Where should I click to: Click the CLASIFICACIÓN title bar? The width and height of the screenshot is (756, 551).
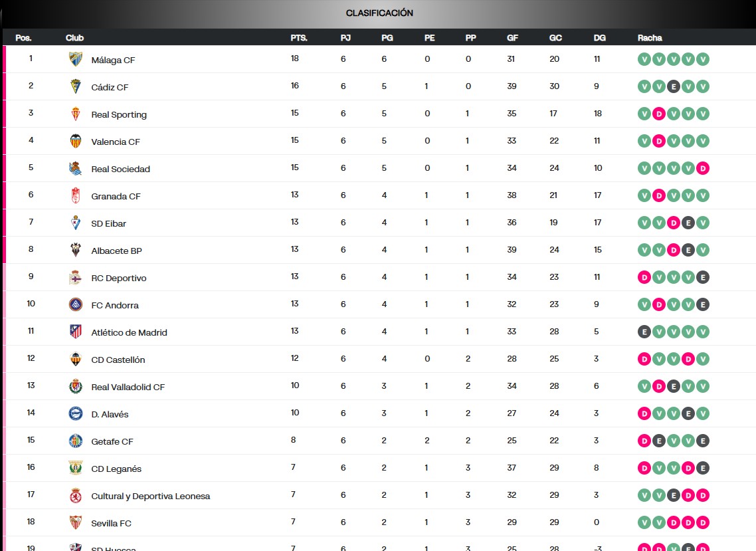379,13
